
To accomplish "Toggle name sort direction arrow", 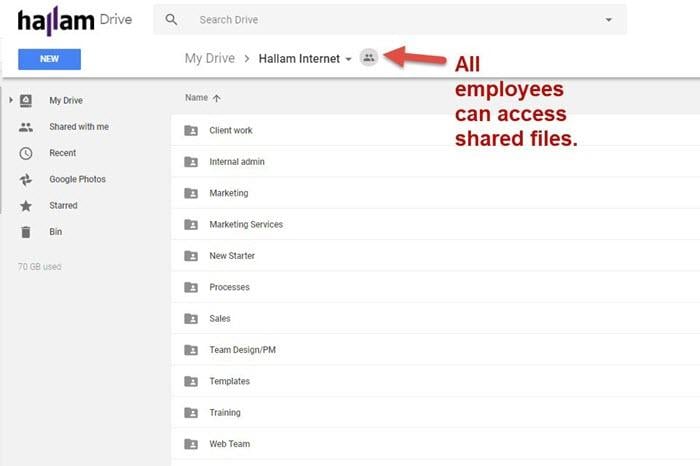I will point(217,98).
